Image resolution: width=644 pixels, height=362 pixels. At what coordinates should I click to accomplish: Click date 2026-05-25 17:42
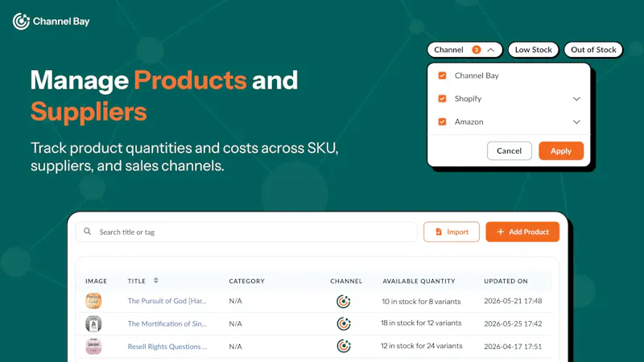[513, 324]
